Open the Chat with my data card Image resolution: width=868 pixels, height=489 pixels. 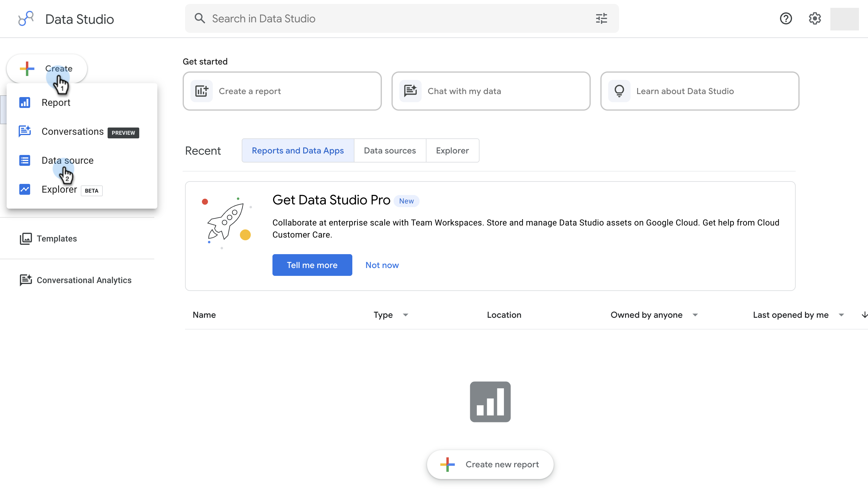pyautogui.click(x=491, y=91)
